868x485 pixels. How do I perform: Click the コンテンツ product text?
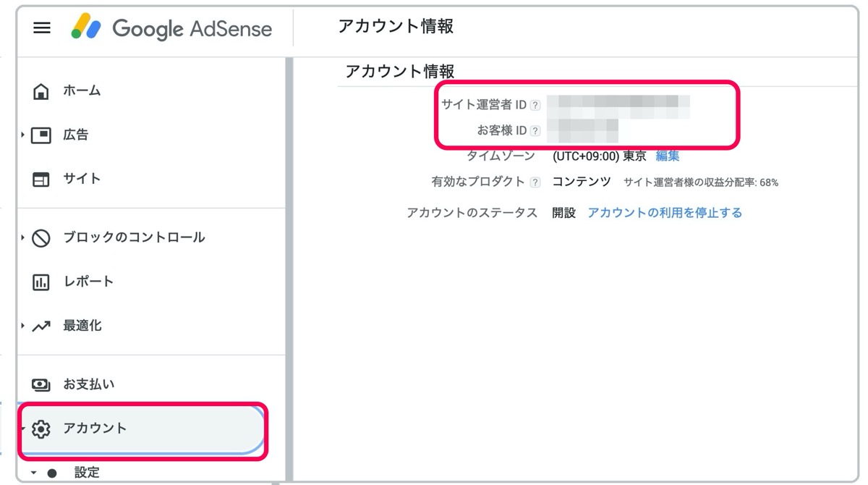tap(582, 182)
